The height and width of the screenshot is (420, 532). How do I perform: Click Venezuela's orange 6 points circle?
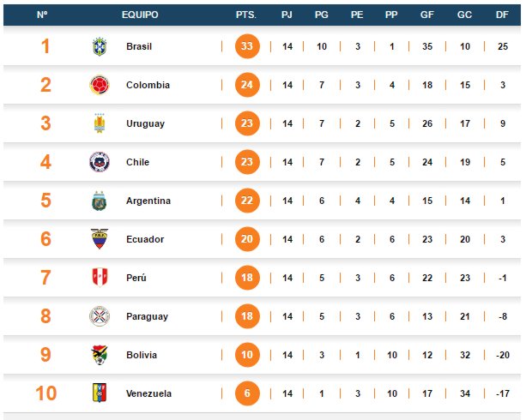pos(247,393)
